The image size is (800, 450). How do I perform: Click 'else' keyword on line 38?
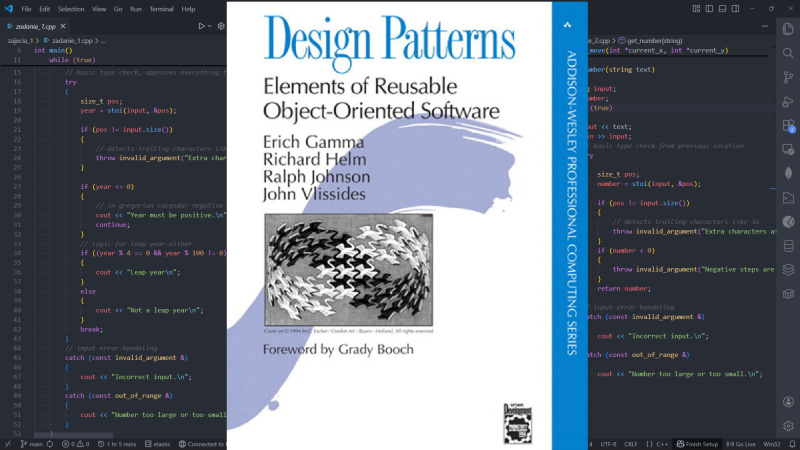[x=88, y=291]
